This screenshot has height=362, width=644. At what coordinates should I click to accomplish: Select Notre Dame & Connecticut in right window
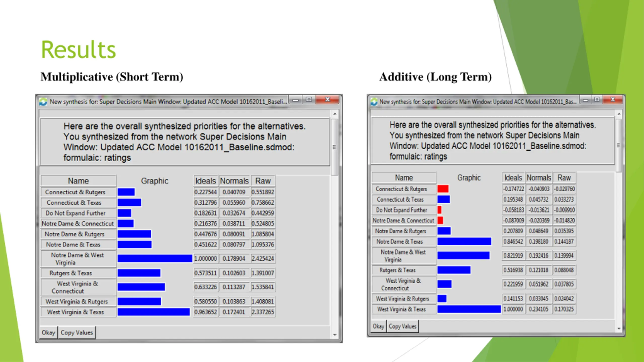point(404,220)
